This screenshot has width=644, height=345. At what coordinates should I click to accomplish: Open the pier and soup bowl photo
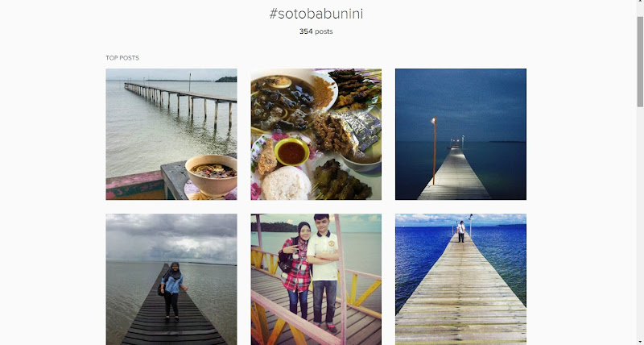click(x=171, y=134)
